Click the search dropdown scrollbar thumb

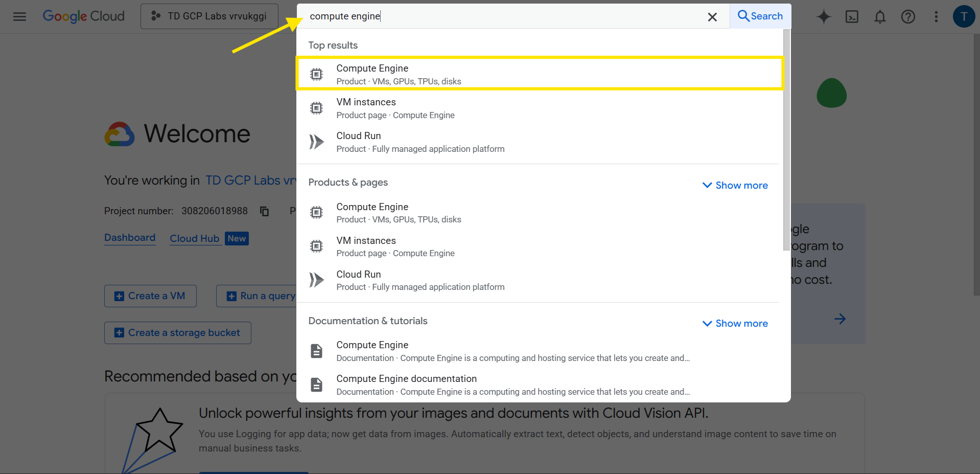(x=786, y=138)
